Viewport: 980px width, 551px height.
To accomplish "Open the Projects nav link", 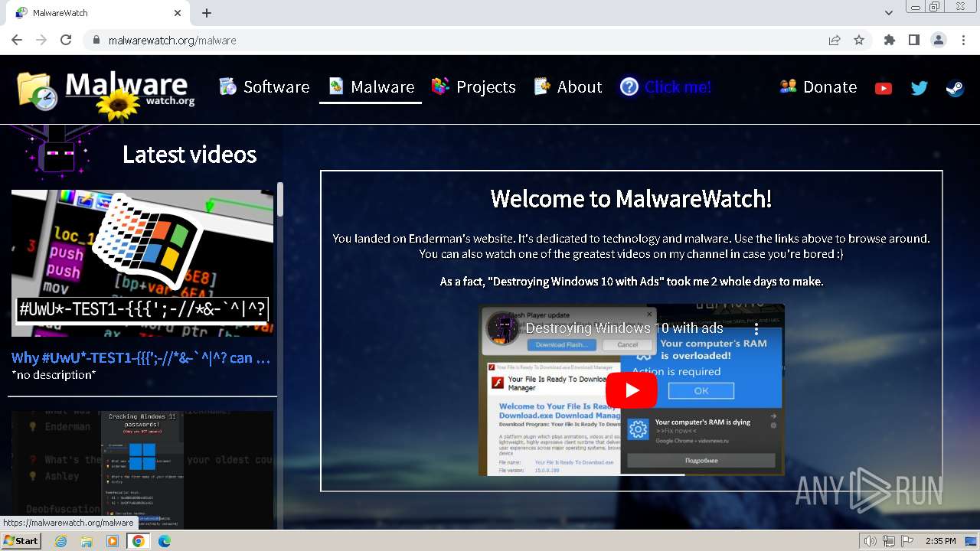I will coord(473,87).
